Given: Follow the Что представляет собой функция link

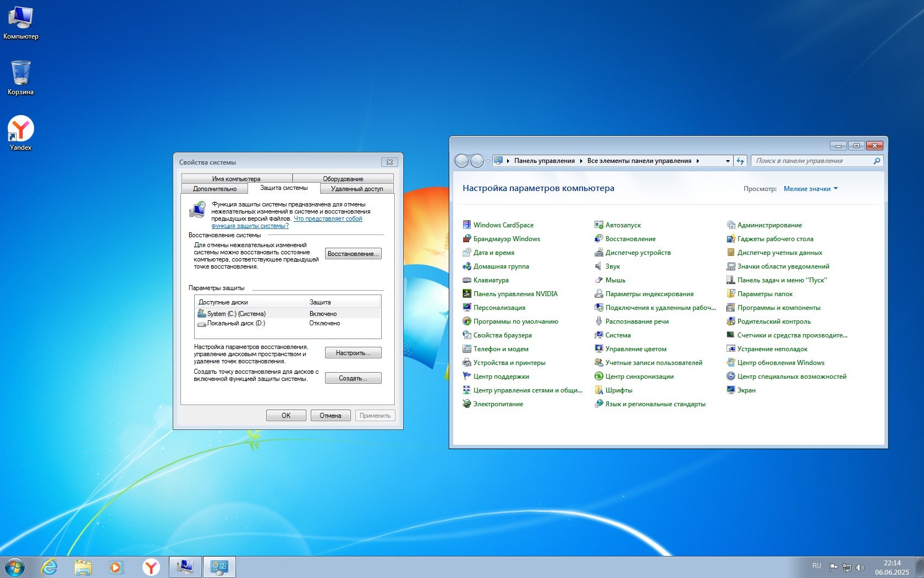Looking at the screenshot, I should 327,219.
